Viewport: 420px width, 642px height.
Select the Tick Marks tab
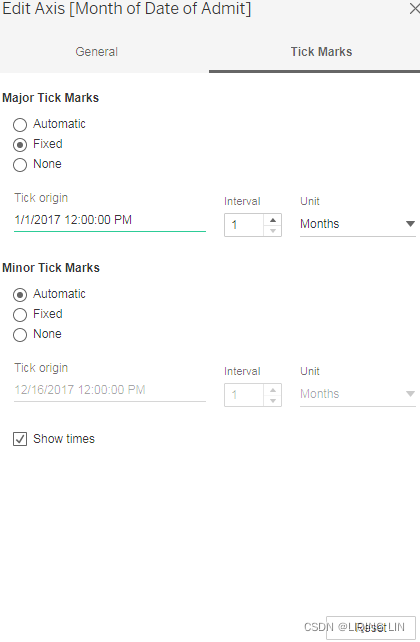(x=321, y=52)
